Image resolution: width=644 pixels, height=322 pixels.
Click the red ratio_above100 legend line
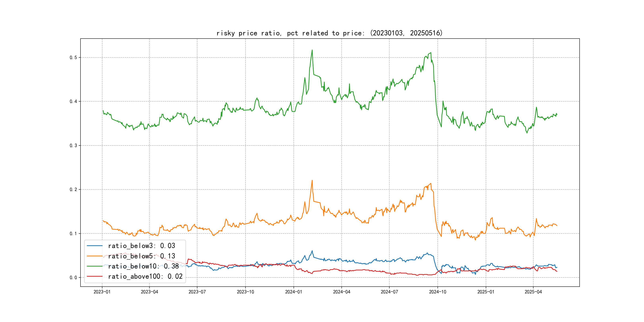point(94,276)
